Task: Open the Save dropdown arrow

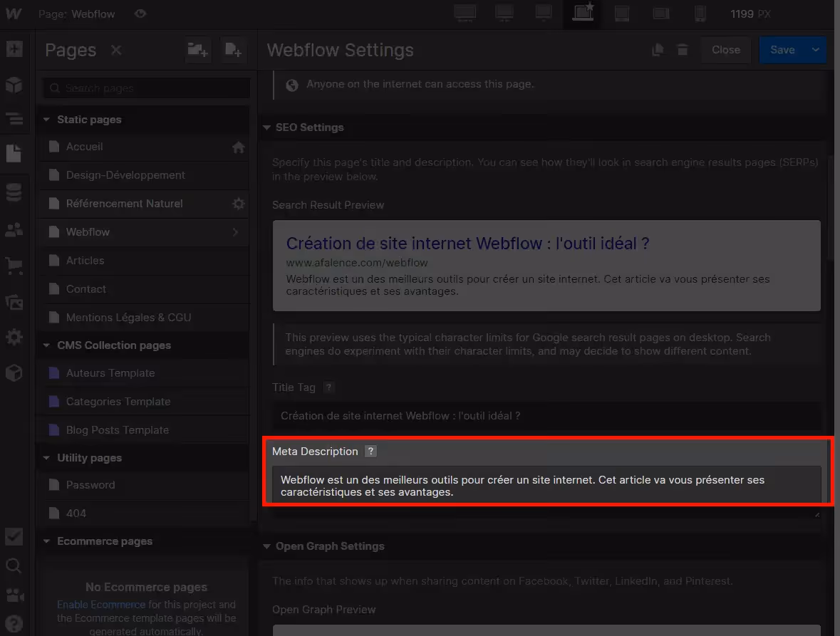Action: (x=815, y=50)
